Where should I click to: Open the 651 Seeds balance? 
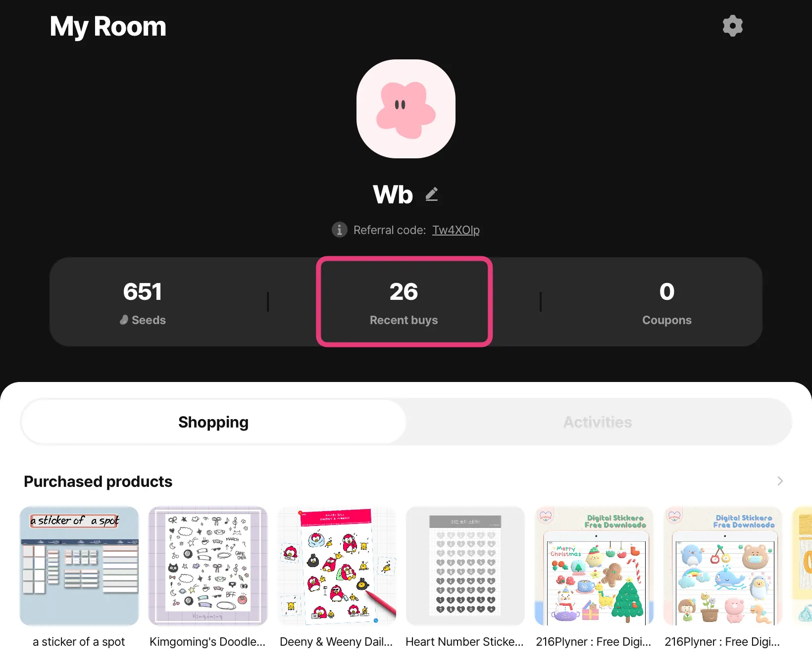click(143, 302)
